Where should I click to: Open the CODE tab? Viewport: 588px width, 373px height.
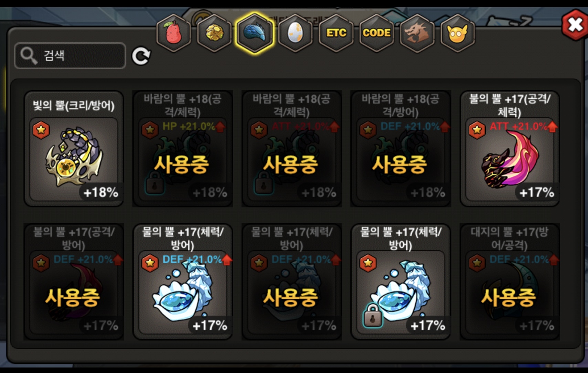pyautogui.click(x=377, y=33)
